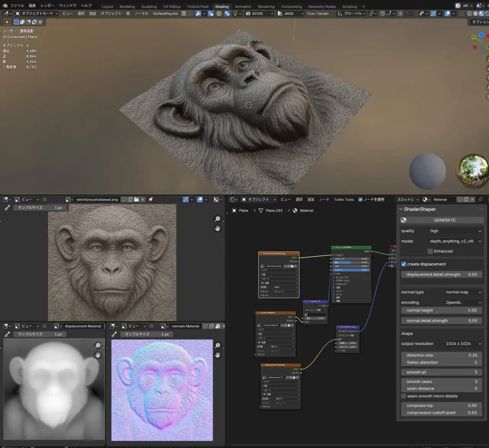Open the folder icon to load an image
The height and width of the screenshot is (448, 489).
[136, 199]
